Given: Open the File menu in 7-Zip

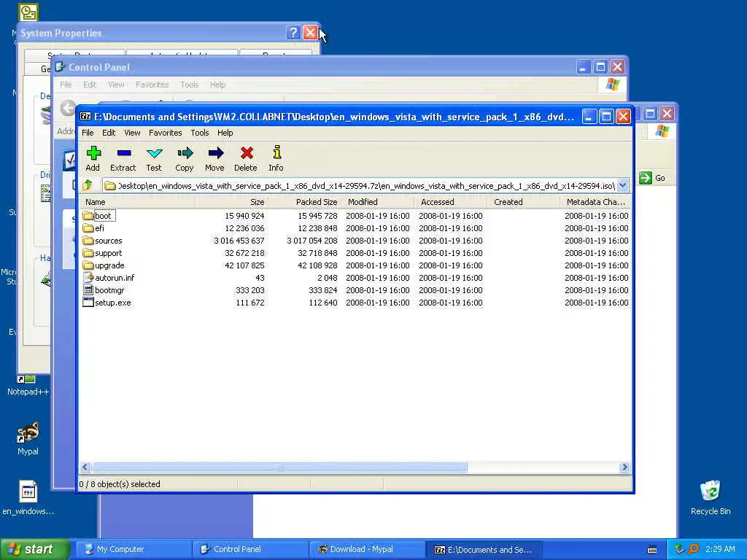Looking at the screenshot, I should point(88,133).
